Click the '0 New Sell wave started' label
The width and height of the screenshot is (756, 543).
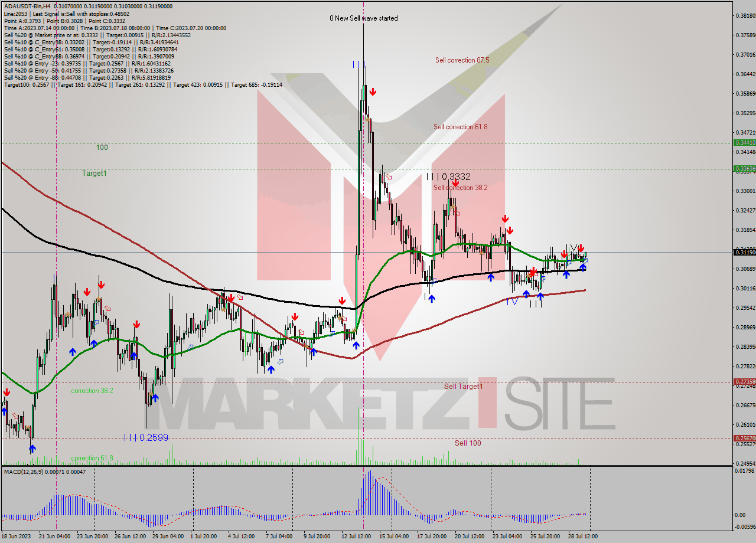pyautogui.click(x=364, y=18)
